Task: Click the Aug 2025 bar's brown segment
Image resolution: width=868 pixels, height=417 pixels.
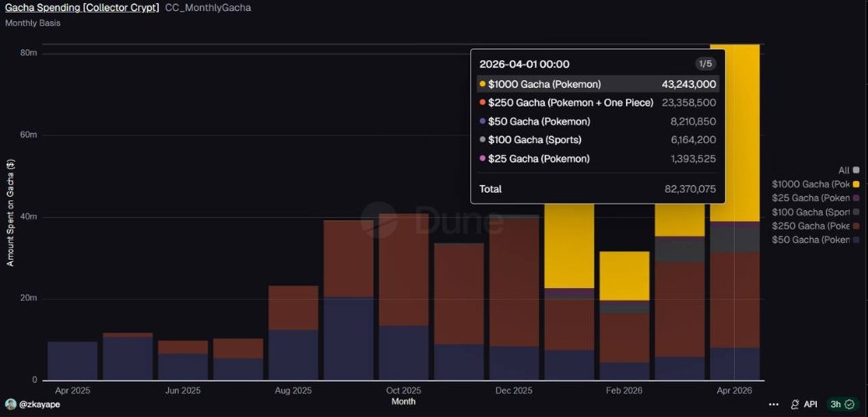Action: tap(294, 307)
